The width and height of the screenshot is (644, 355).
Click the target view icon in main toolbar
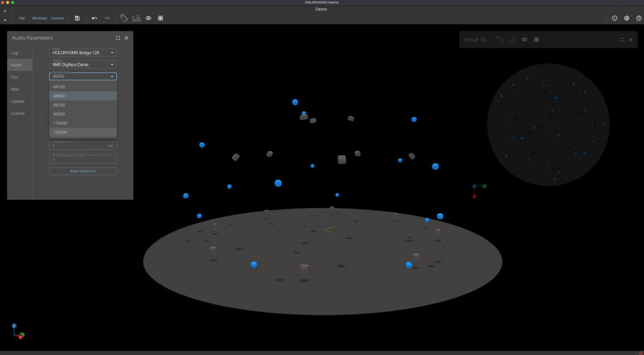[160, 18]
